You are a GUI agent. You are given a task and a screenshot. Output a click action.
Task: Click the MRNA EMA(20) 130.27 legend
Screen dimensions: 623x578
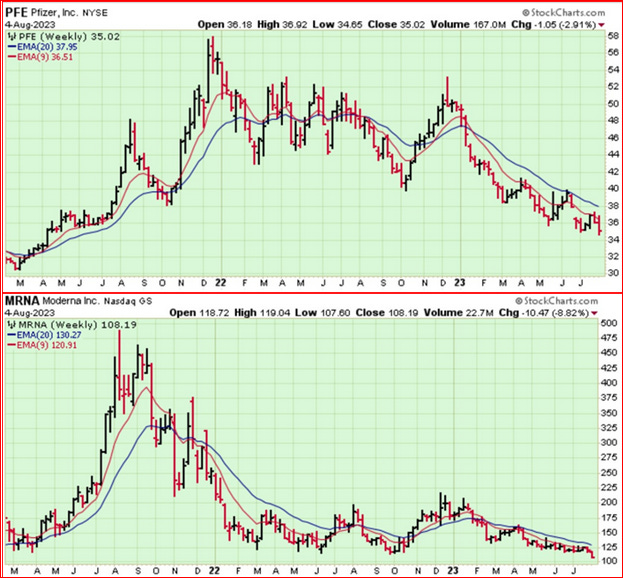[x=45, y=336]
